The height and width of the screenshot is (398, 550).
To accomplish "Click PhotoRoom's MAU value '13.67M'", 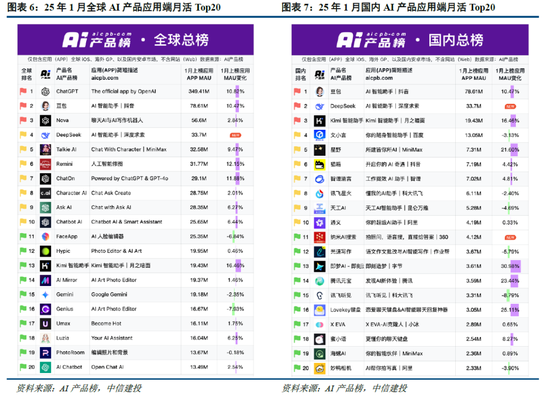I will pyautogui.click(x=199, y=352).
